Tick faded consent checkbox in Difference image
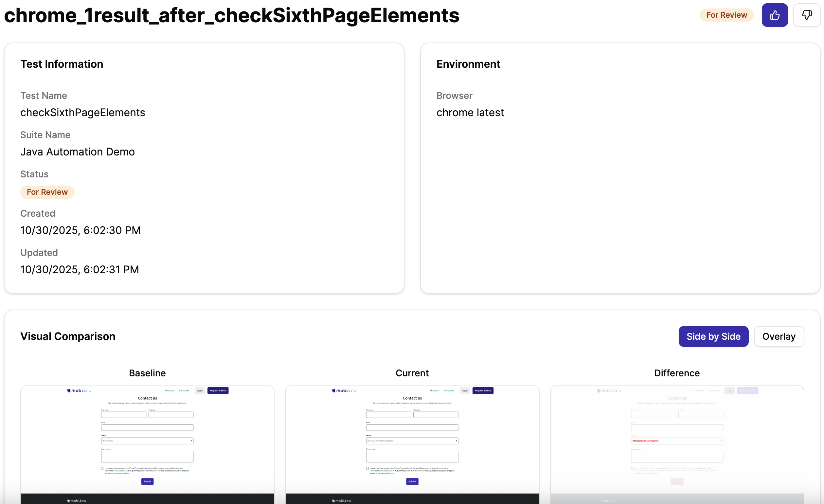Viewport: 824px width, 504px height. tap(632, 468)
